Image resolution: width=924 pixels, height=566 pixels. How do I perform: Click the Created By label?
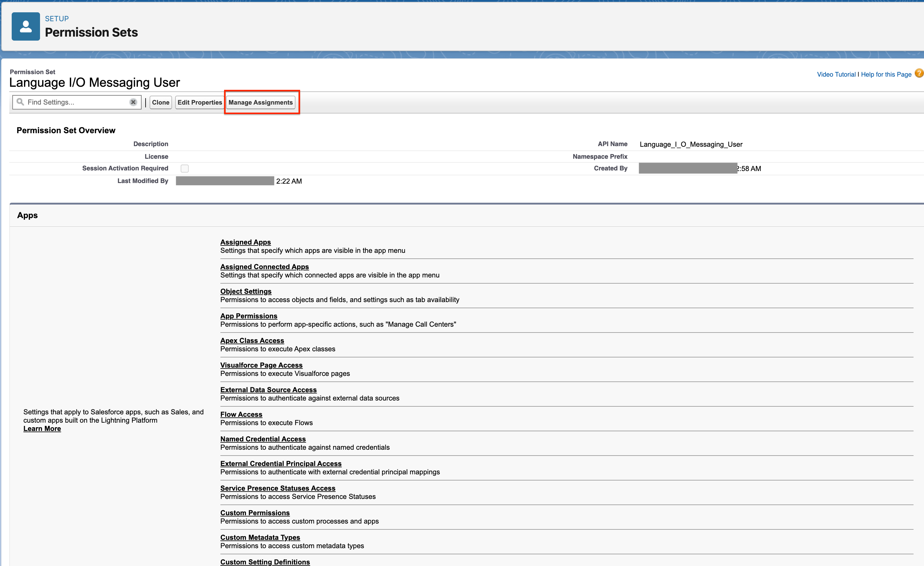(610, 168)
